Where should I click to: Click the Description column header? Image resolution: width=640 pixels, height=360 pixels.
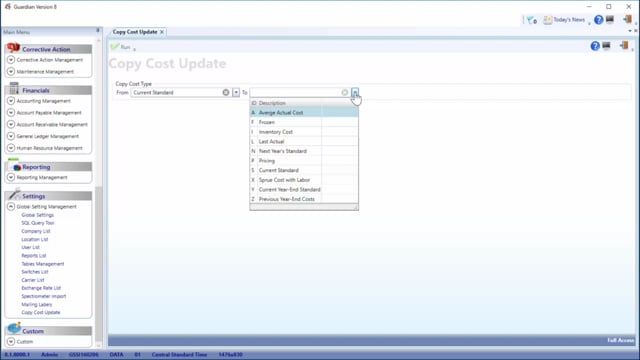(x=272, y=103)
